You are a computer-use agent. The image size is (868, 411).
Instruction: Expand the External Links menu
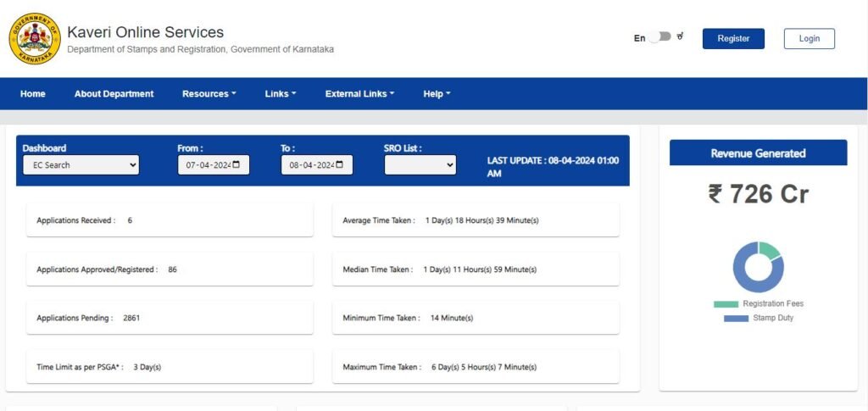[x=359, y=94]
